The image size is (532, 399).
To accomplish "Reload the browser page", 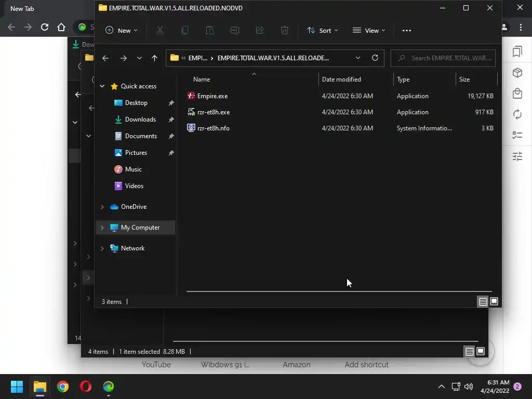I will point(45,27).
